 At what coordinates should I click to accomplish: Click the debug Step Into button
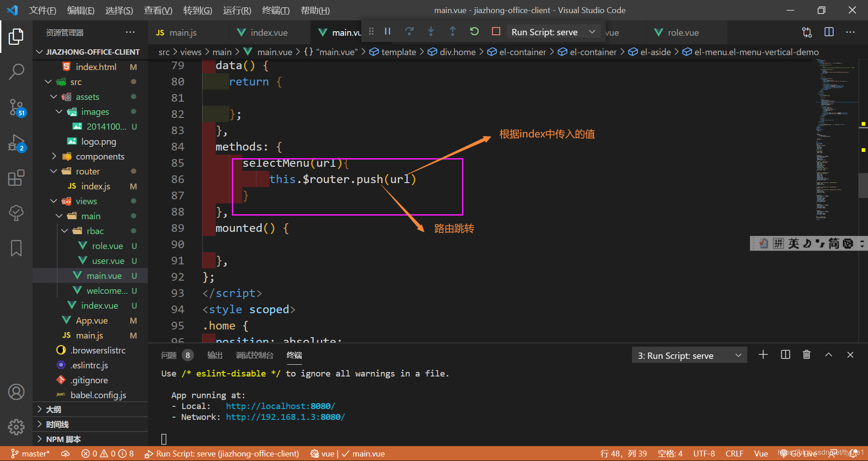[431, 31]
